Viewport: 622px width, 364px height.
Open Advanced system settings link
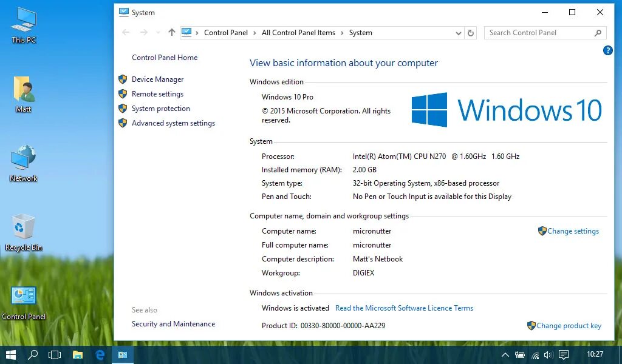click(x=173, y=123)
